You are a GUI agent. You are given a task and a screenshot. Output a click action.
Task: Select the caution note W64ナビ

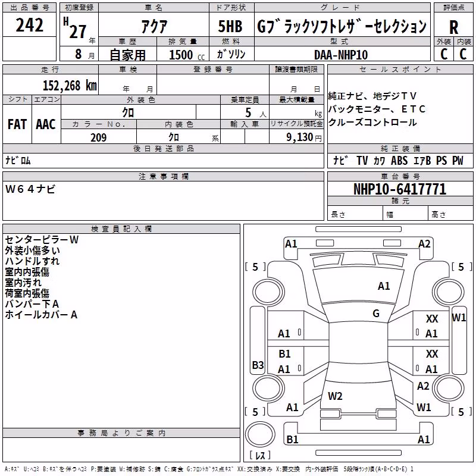tap(30, 189)
